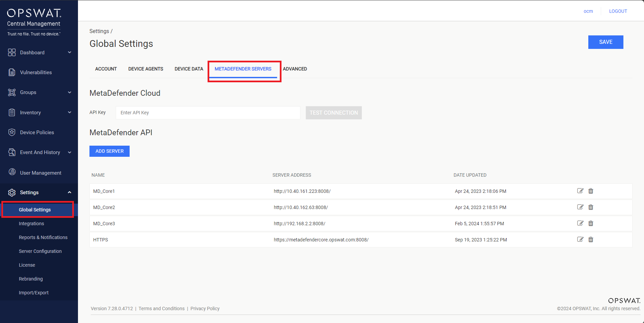
Task: Open Terms and Conditions link
Action: [162, 309]
